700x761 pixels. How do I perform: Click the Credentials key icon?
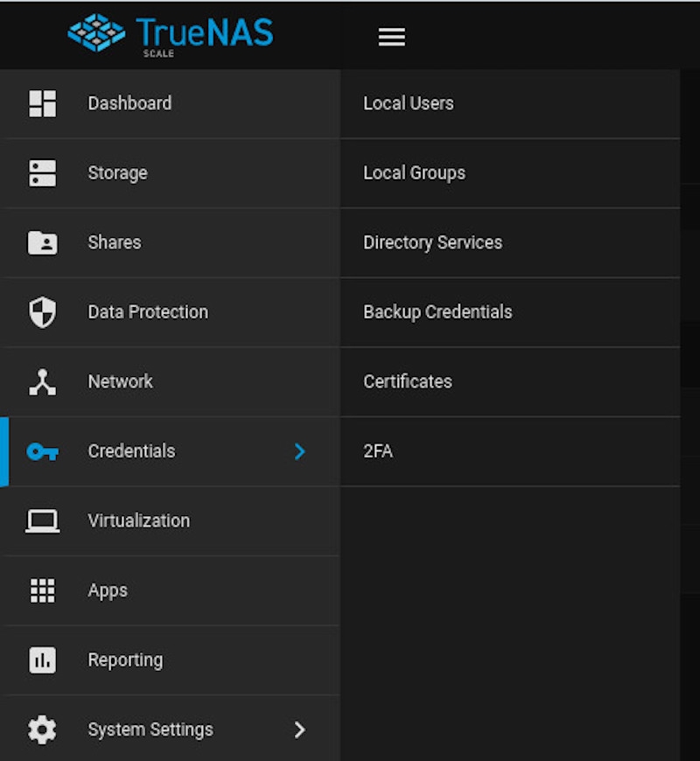click(x=41, y=451)
